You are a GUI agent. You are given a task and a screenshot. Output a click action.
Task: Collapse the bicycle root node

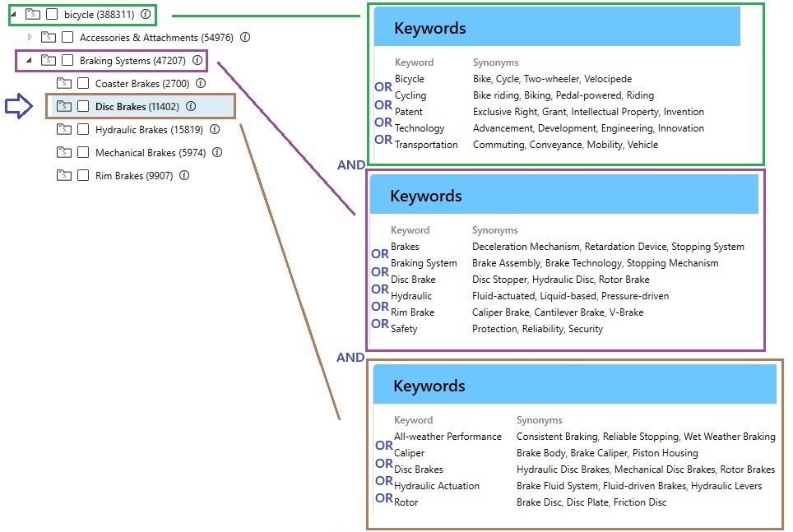(12, 14)
